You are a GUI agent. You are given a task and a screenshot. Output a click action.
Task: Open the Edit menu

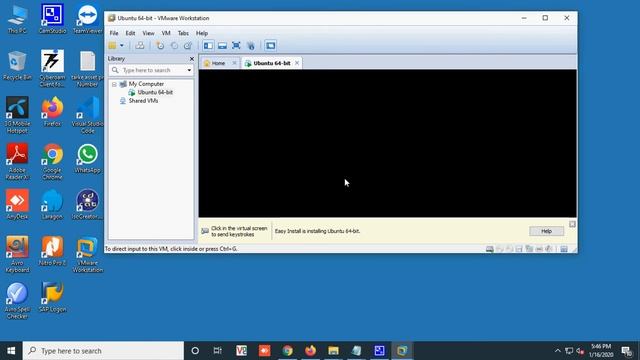pyautogui.click(x=130, y=33)
